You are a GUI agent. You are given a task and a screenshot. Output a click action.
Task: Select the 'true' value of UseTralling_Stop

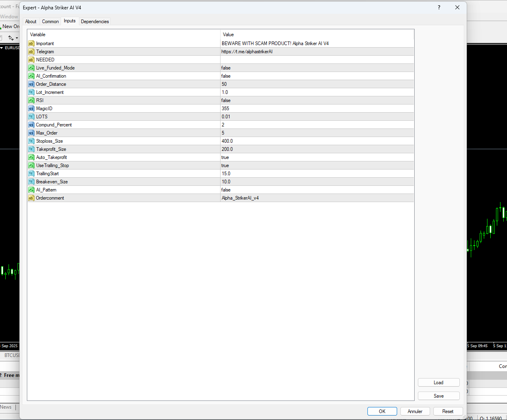[317, 165]
